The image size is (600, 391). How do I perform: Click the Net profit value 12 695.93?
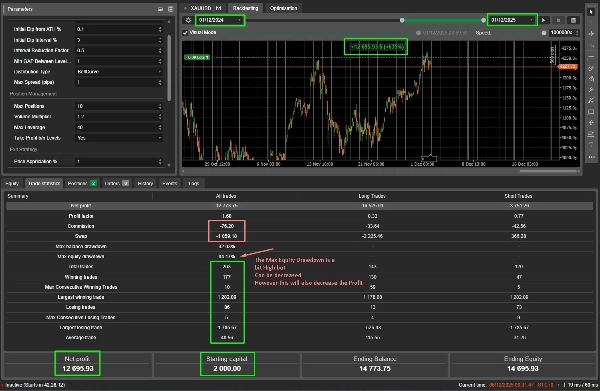point(77,368)
